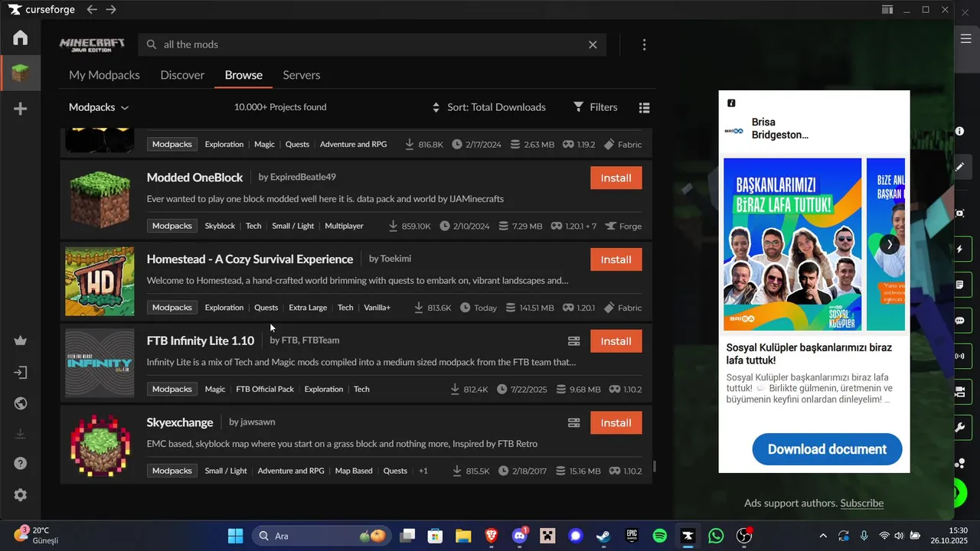Focus the 'all the mods' search field
The width and height of the screenshot is (980, 551).
click(371, 44)
